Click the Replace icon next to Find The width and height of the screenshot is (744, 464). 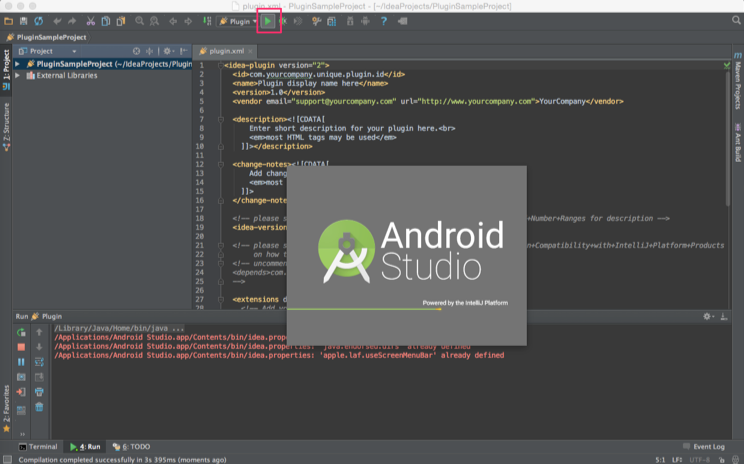[x=154, y=21]
